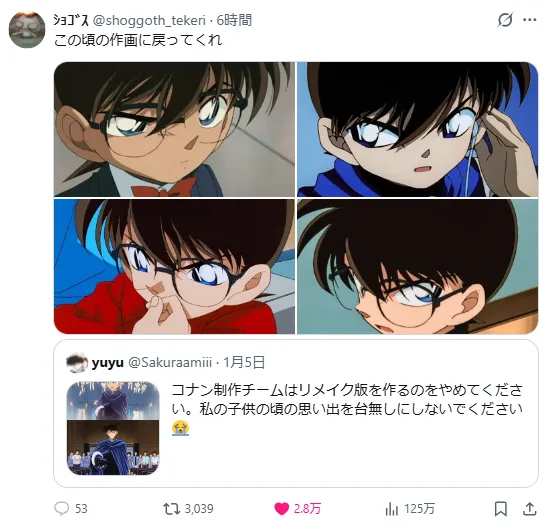547x528 pixels.
Task: Click the @Sakuraamiii handle in quote
Action: [170, 363]
